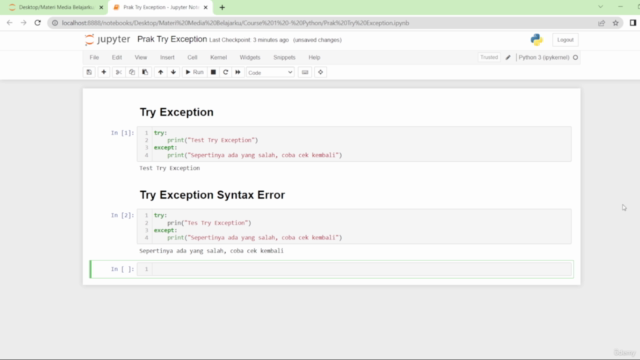Click the Try Exception Syntax Error heading
The width and height of the screenshot is (640, 360).
tap(212, 195)
